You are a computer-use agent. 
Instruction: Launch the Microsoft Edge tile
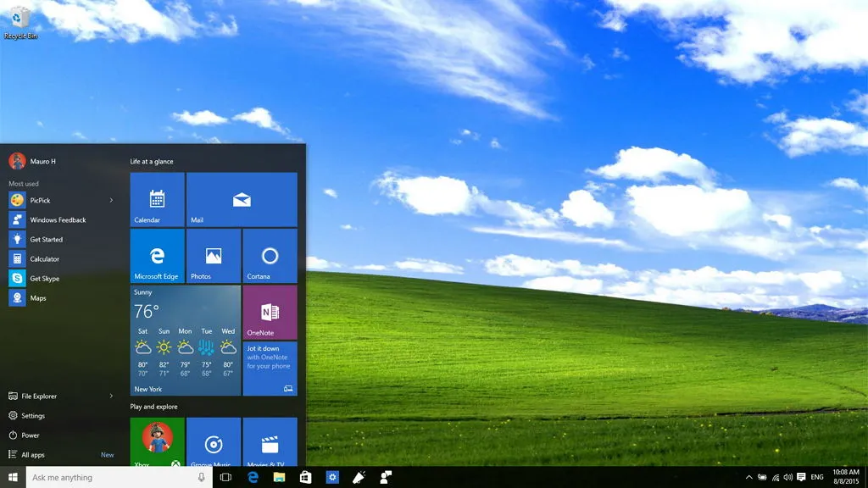coord(157,256)
